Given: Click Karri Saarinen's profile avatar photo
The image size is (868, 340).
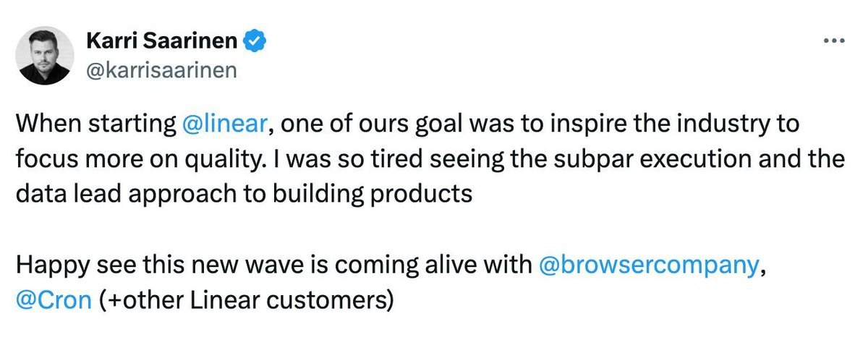Looking at the screenshot, I should click(45, 56).
